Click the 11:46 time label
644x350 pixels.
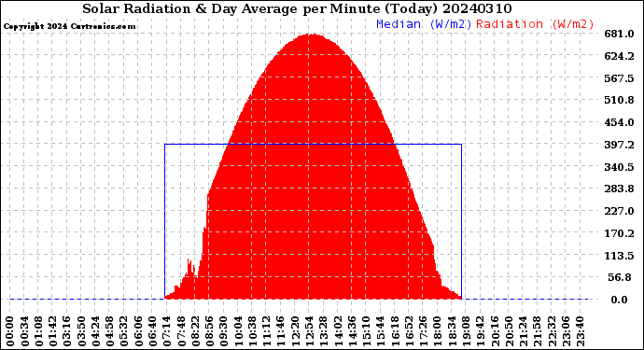point(281,331)
